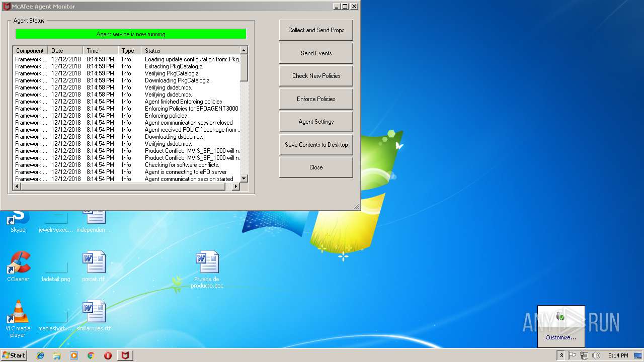Sort log by Time column header

[101, 50]
